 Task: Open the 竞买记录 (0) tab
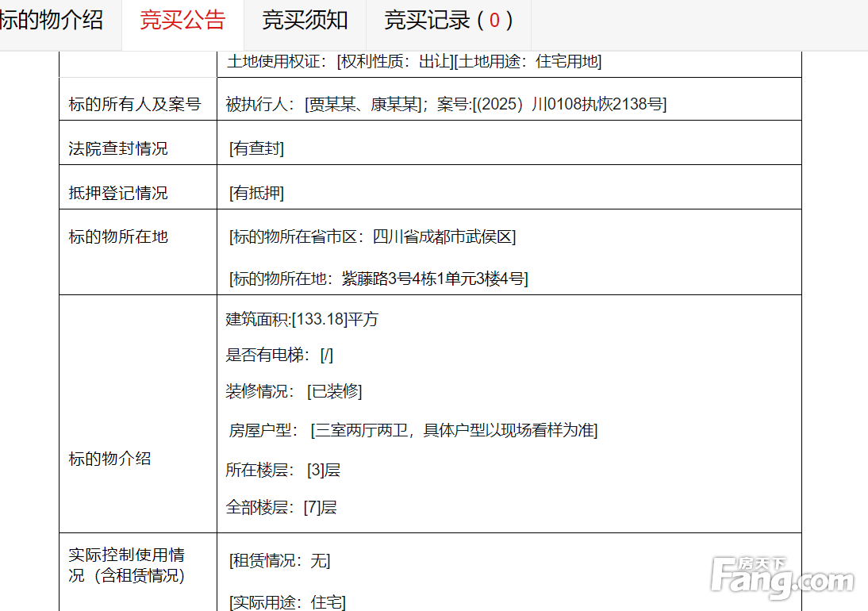point(448,21)
